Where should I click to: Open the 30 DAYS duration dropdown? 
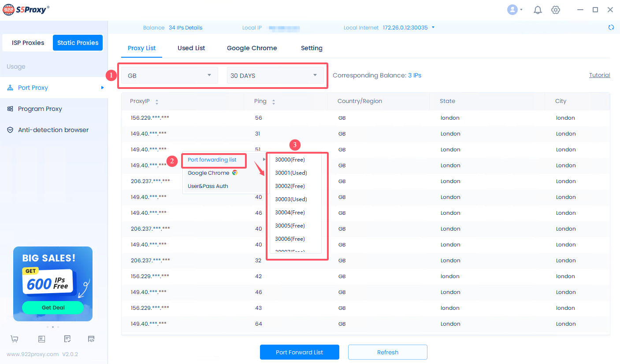point(275,75)
